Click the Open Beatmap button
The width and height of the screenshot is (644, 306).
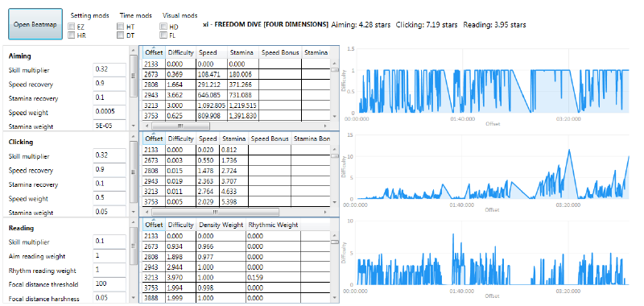tap(35, 24)
